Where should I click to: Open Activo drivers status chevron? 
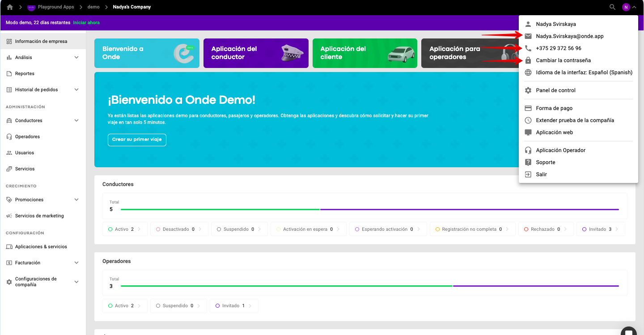(139, 229)
